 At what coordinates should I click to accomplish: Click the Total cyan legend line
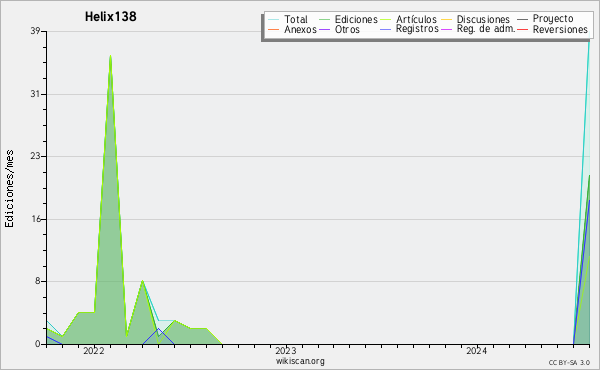[x=273, y=19]
